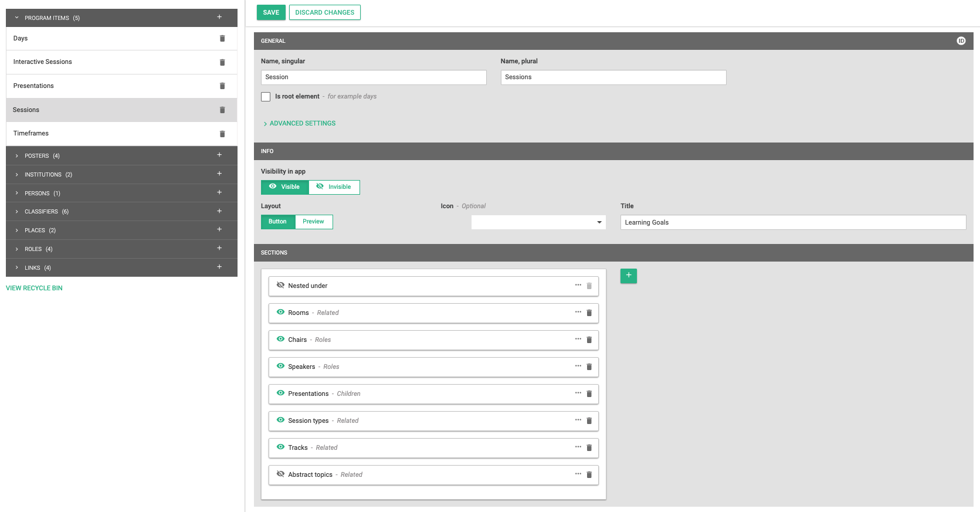Delete the Timeframes program item
The height and width of the screenshot is (512, 980).
222,134
